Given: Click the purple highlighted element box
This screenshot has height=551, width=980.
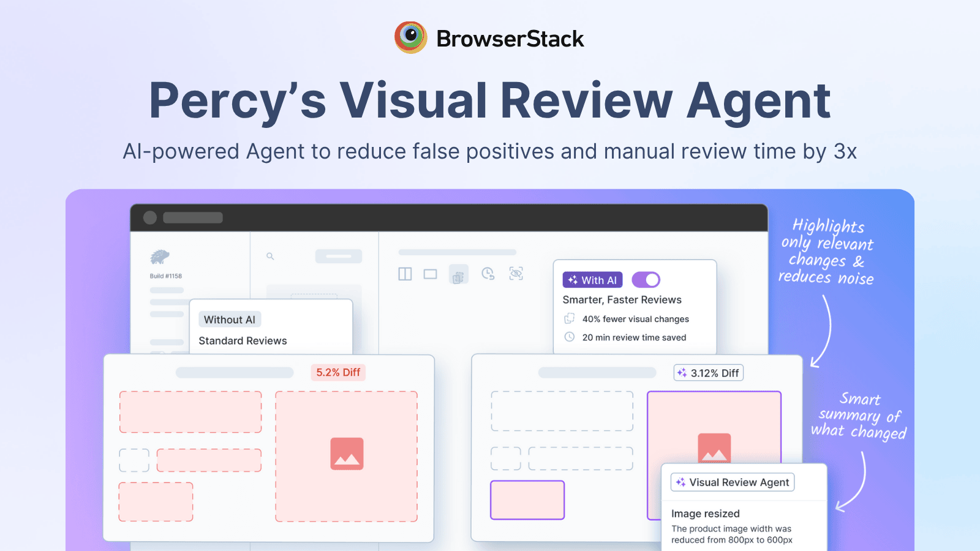Looking at the screenshot, I should [527, 500].
